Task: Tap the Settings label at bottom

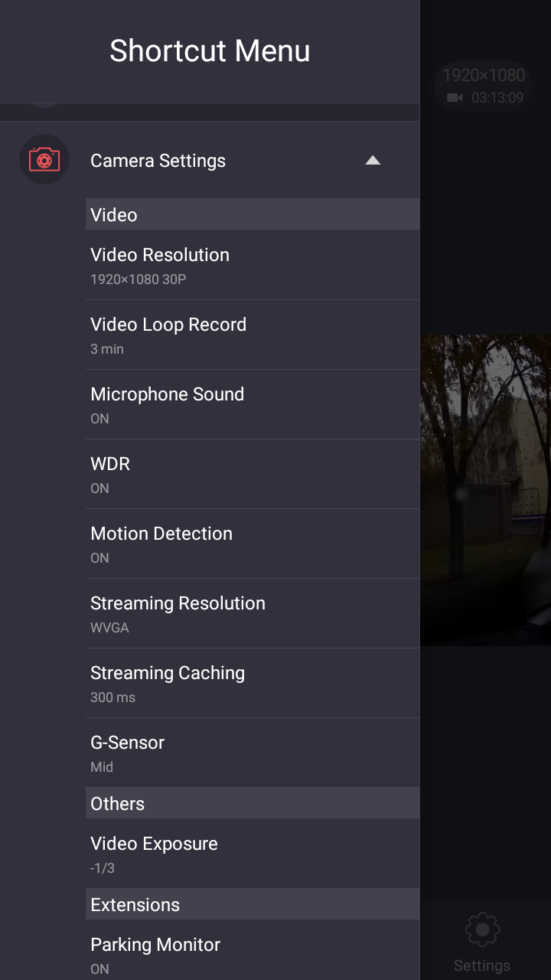Action: 482,965
